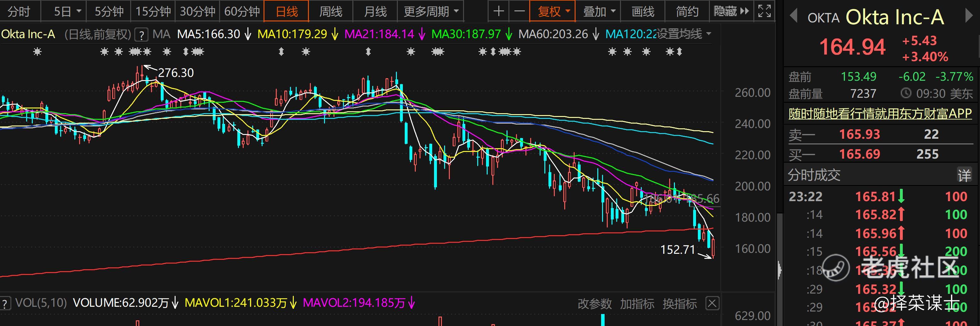The height and width of the screenshot is (326, 980).
Task: Switch to the 分时 intraday tab
Action: click(x=19, y=12)
